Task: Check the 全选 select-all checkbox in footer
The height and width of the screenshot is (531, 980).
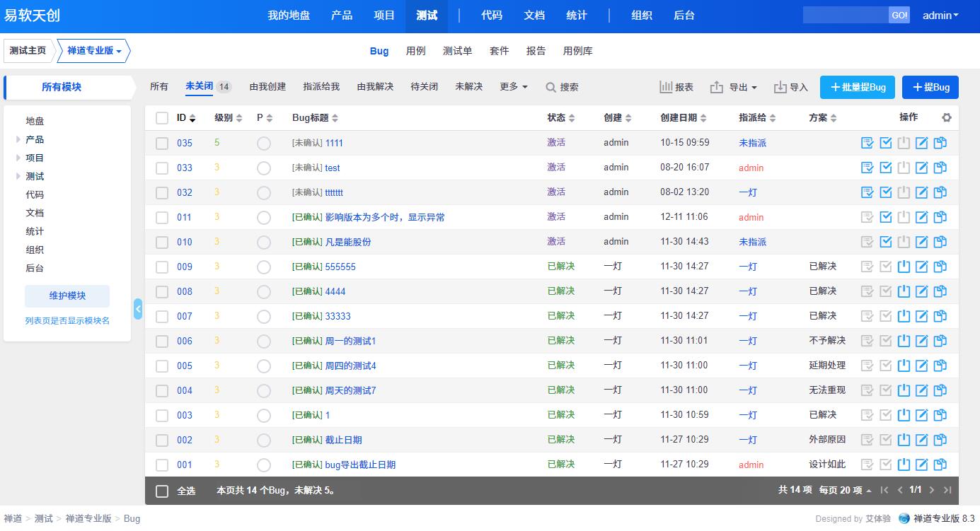Action: pyautogui.click(x=162, y=491)
